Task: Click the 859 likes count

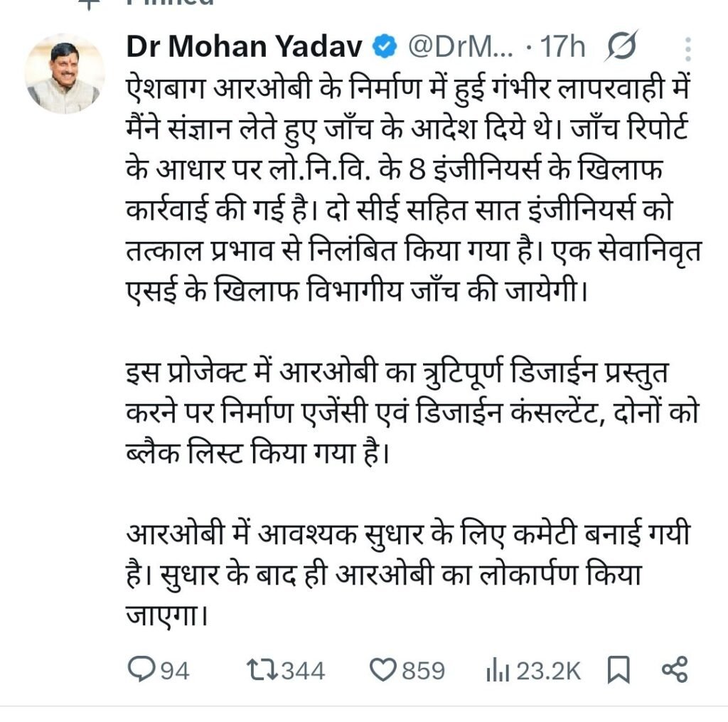Action: pyautogui.click(x=424, y=670)
